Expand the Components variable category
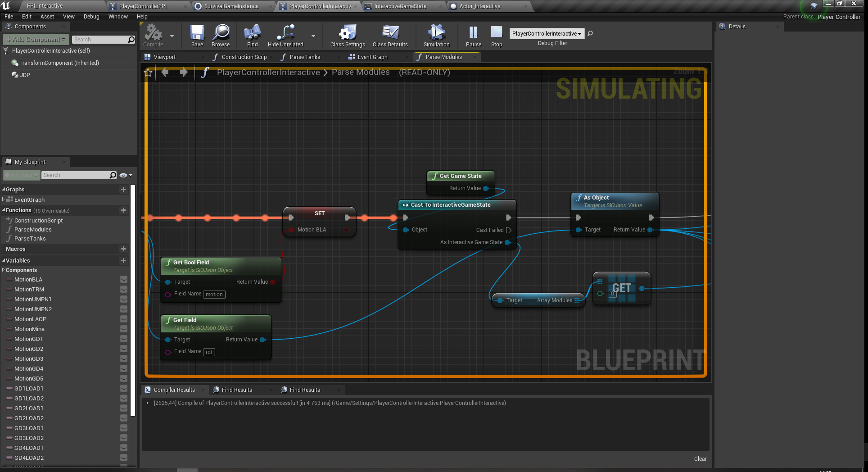The width and height of the screenshot is (868, 472). click(4, 270)
